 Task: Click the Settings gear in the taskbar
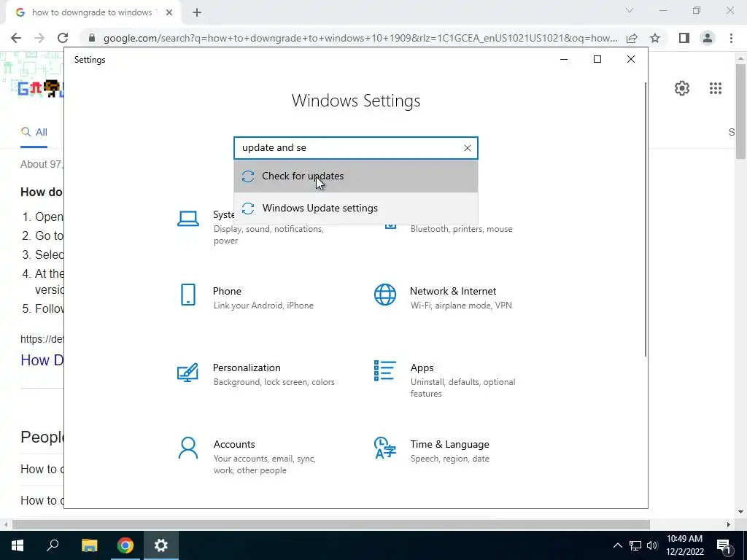click(x=161, y=545)
